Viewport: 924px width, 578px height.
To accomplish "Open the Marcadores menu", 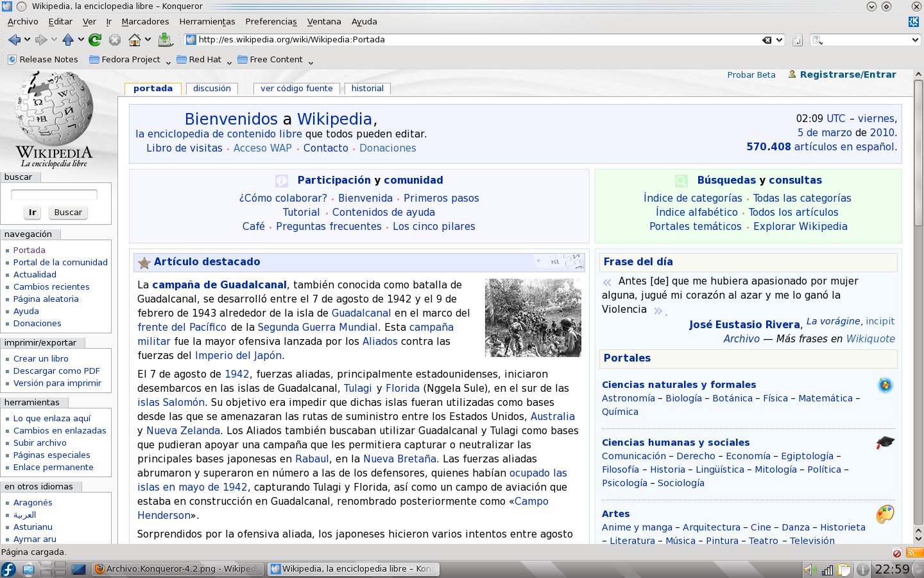I will [x=145, y=22].
